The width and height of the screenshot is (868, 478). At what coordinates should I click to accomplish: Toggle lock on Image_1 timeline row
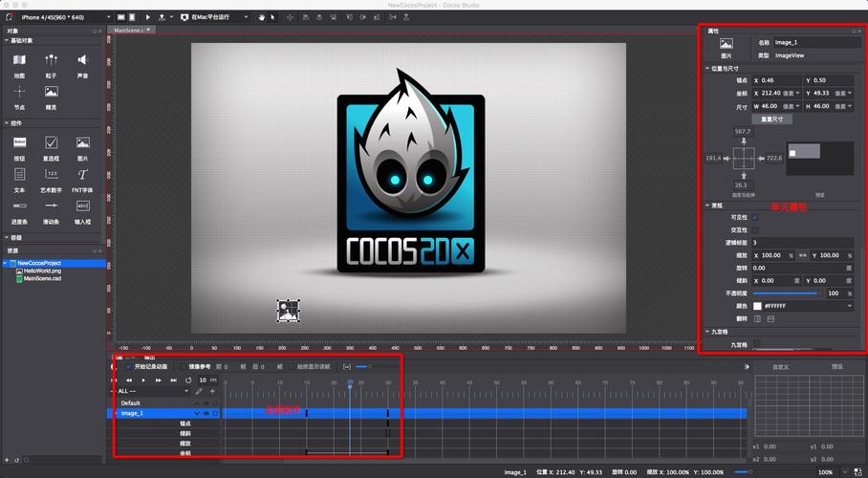click(x=215, y=414)
